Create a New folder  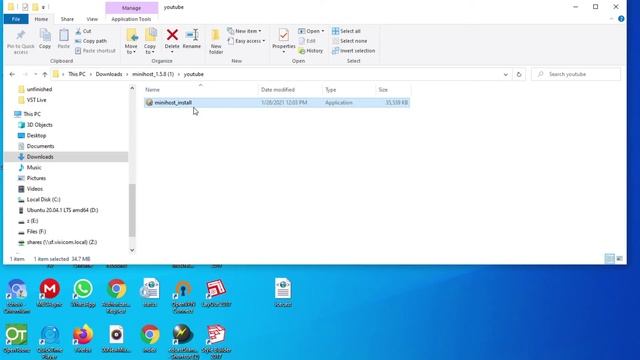pos(216,42)
